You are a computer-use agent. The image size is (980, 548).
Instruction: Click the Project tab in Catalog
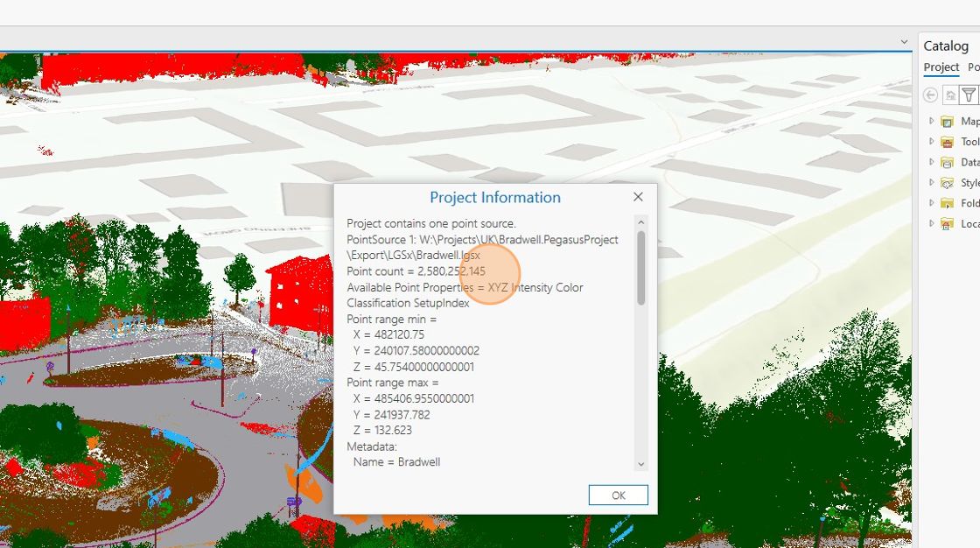click(x=941, y=67)
